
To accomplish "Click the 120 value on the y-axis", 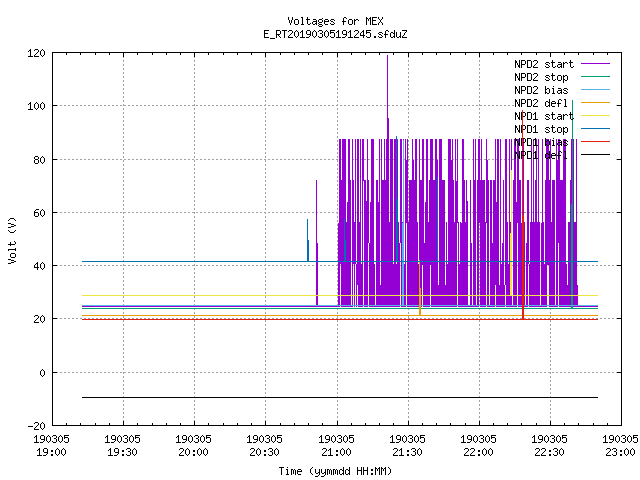I will coord(36,53).
